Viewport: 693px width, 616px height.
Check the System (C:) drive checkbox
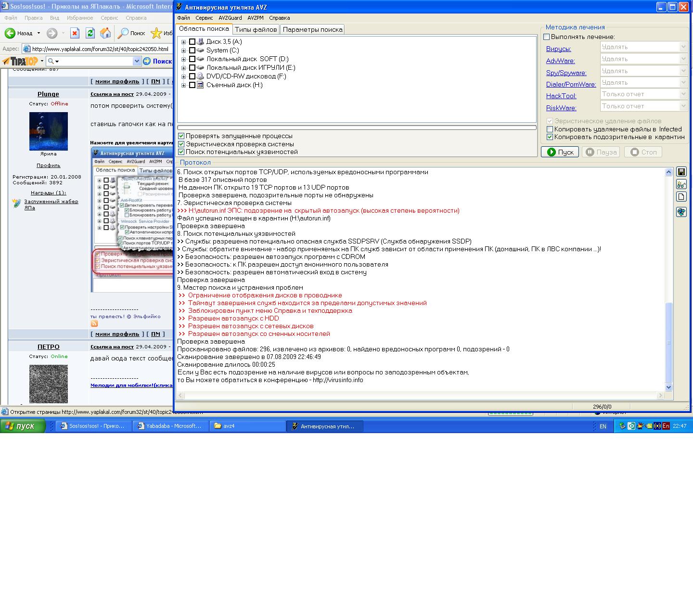192,51
